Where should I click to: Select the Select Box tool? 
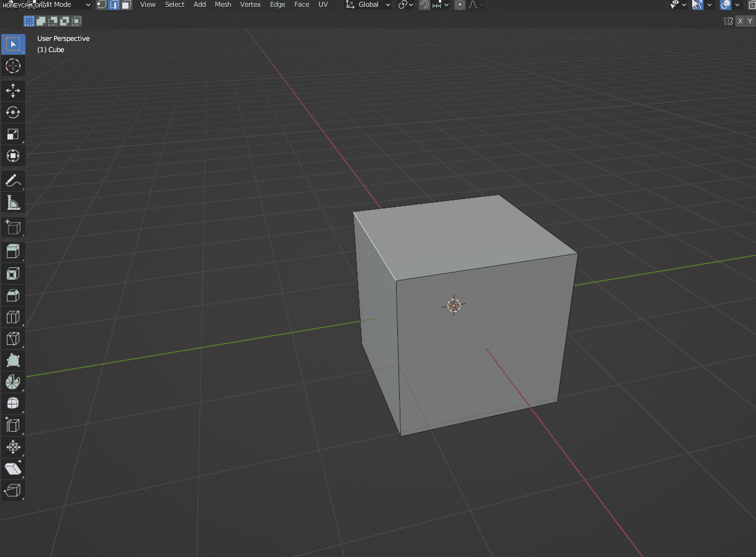13,44
